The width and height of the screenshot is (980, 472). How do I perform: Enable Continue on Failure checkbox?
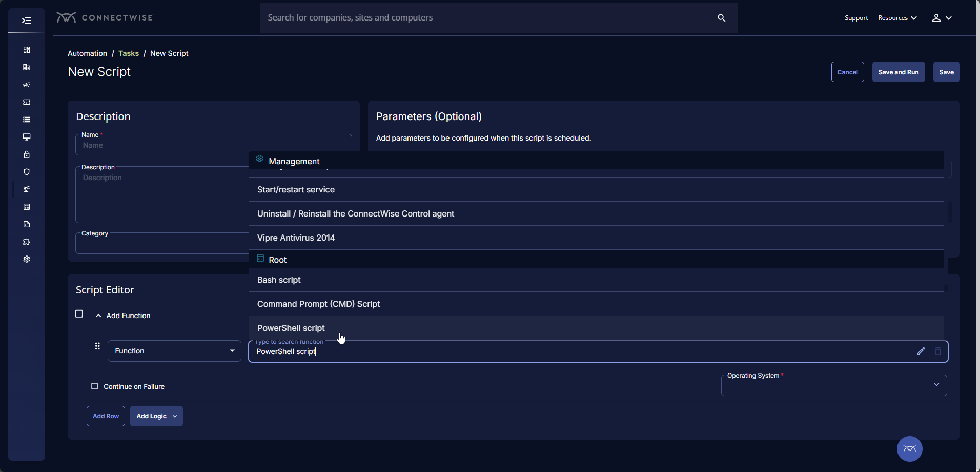click(x=94, y=386)
